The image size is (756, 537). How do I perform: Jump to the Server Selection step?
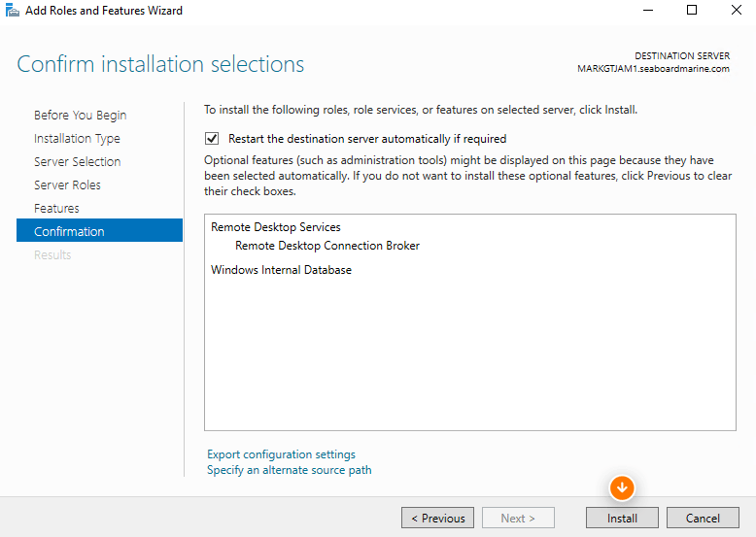[77, 161]
